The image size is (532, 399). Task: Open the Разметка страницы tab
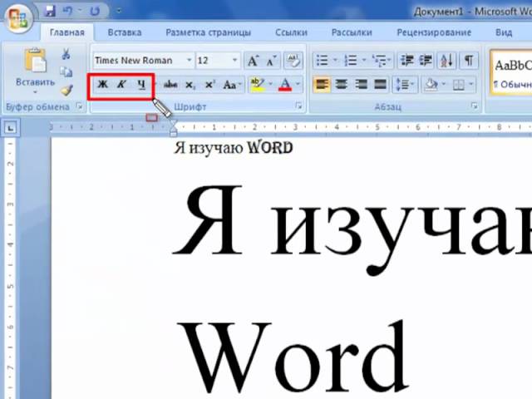[208, 32]
